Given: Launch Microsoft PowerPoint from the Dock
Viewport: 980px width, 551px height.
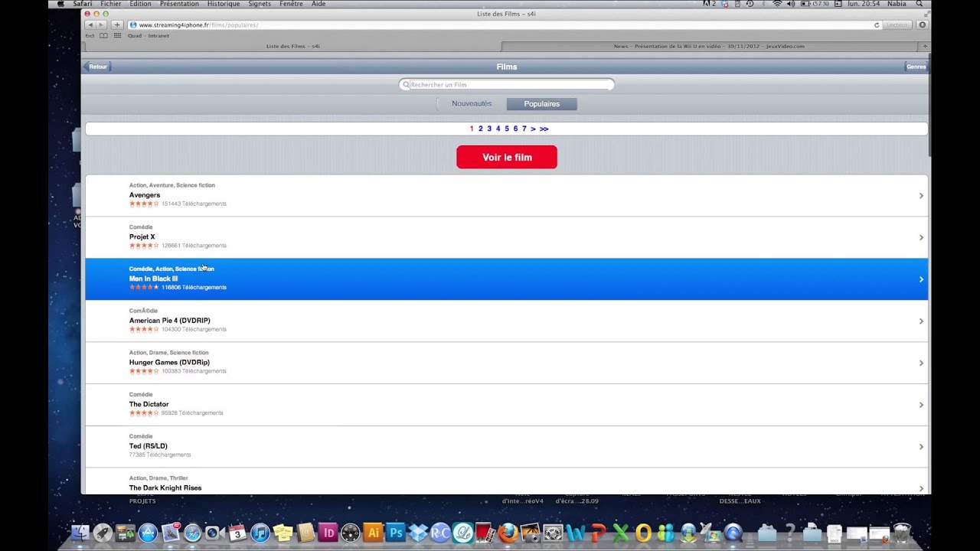Looking at the screenshot, I should click(x=599, y=533).
